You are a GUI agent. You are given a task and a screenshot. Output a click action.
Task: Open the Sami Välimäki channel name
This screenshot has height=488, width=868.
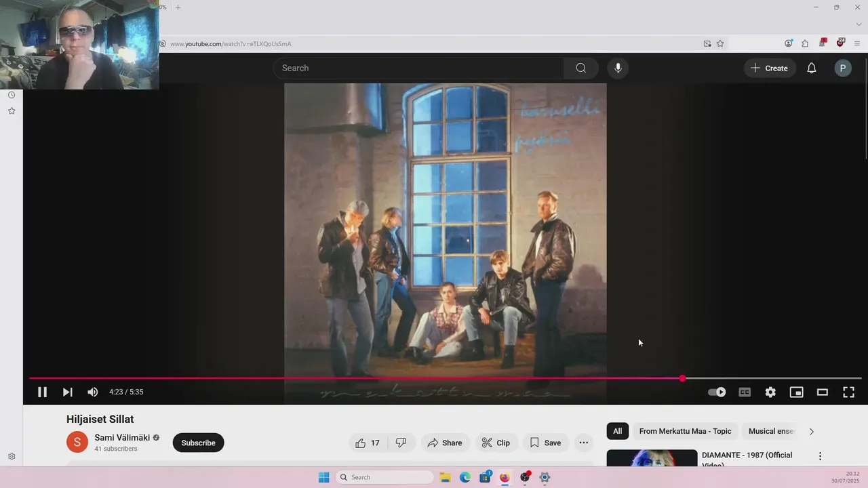122,438
